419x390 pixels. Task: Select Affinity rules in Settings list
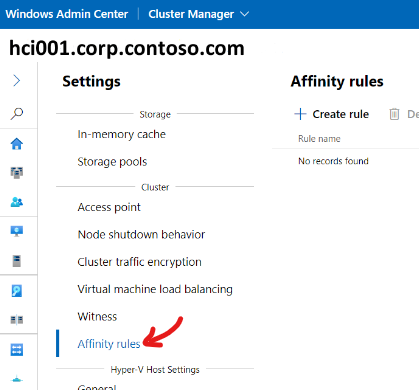109,344
